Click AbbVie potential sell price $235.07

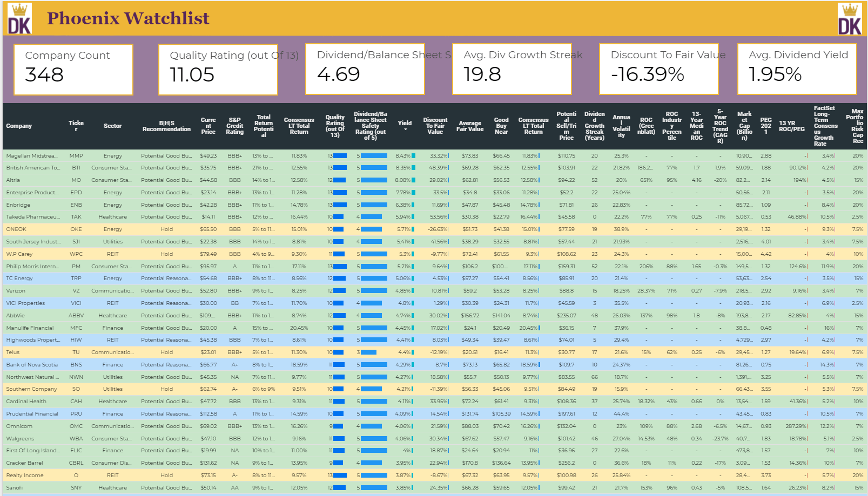pyautogui.click(x=566, y=316)
